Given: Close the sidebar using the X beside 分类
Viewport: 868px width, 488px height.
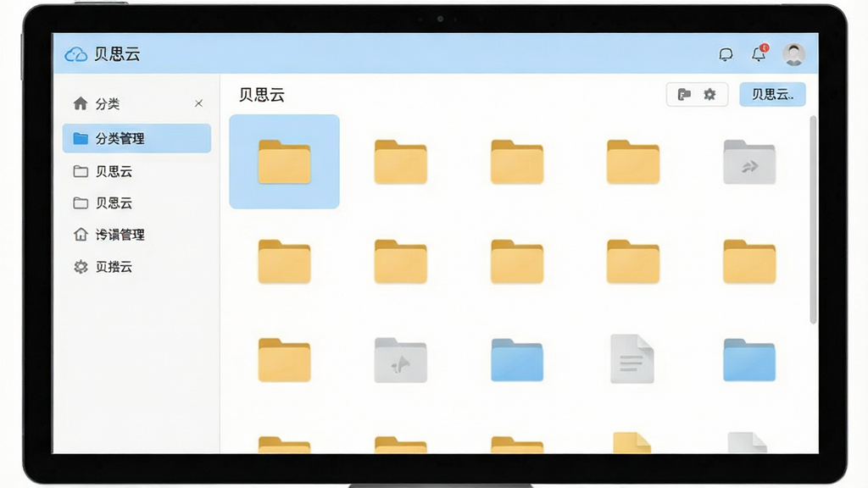Looking at the screenshot, I should click(198, 103).
